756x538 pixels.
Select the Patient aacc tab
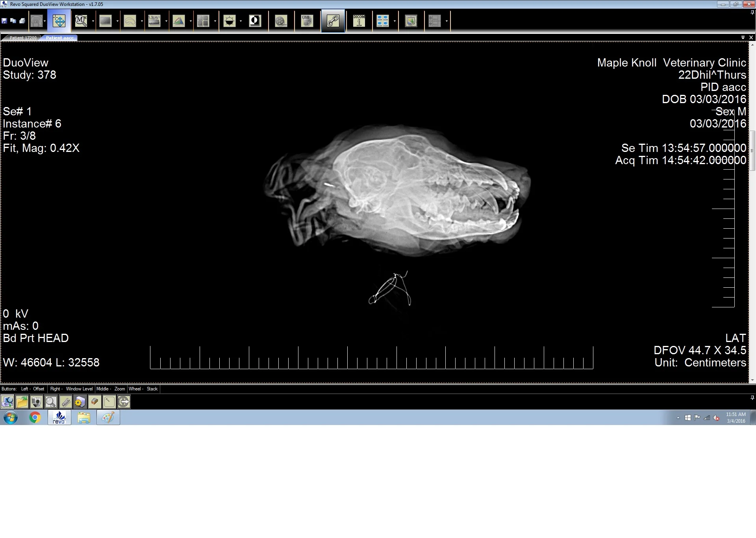point(60,38)
